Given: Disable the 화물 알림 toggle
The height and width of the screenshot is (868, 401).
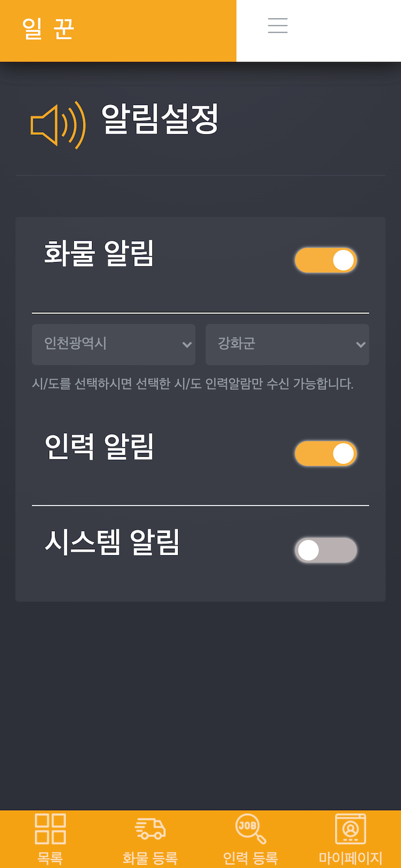Looking at the screenshot, I should tap(326, 260).
